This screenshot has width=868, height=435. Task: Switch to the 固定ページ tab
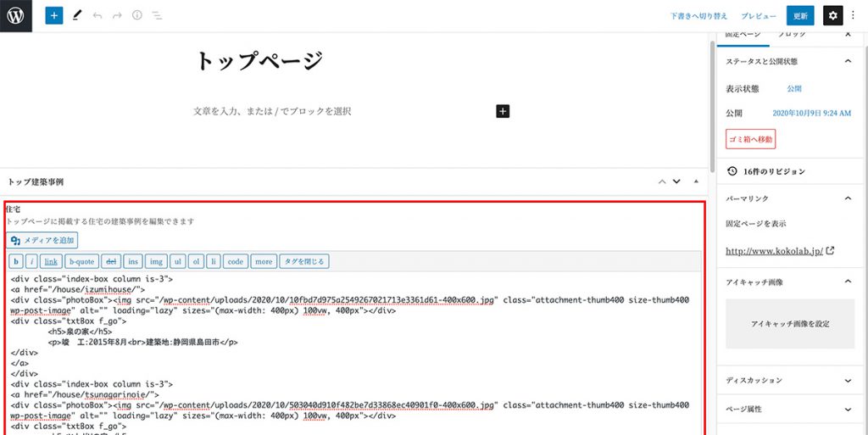point(742,35)
